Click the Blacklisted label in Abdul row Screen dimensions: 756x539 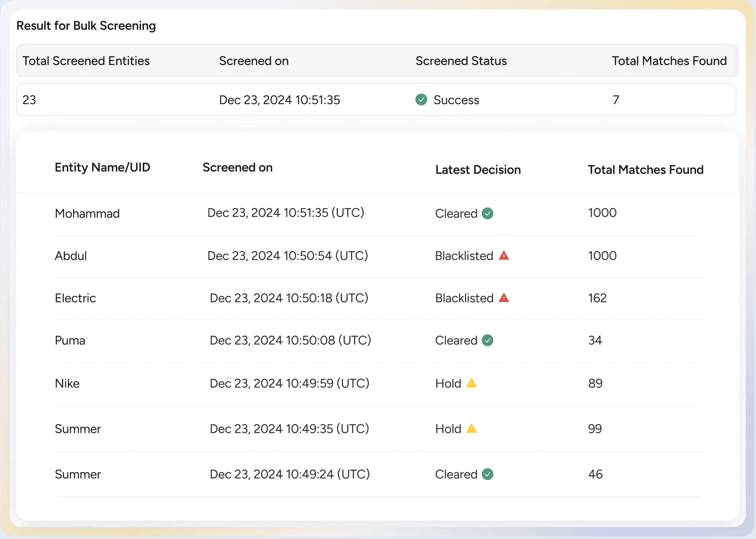(x=464, y=256)
